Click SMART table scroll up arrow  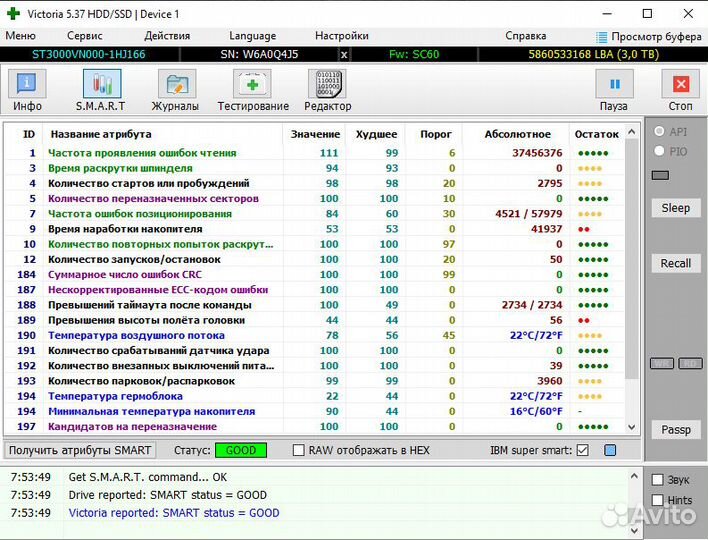[632, 132]
